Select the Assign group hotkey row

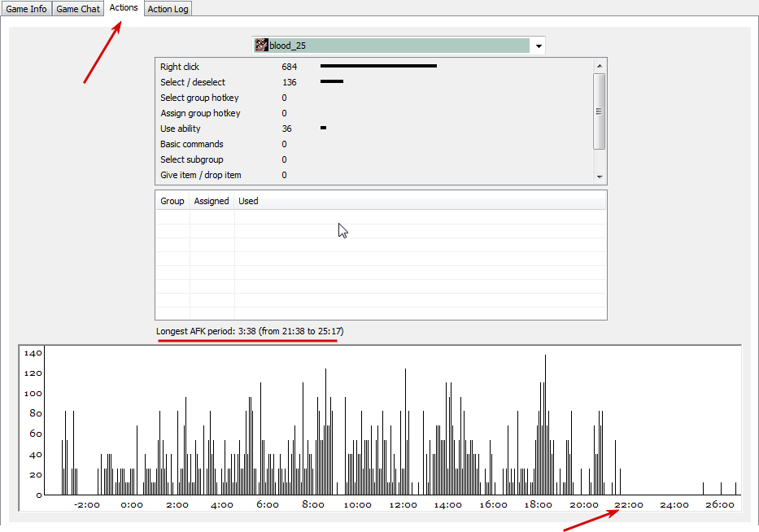373,113
